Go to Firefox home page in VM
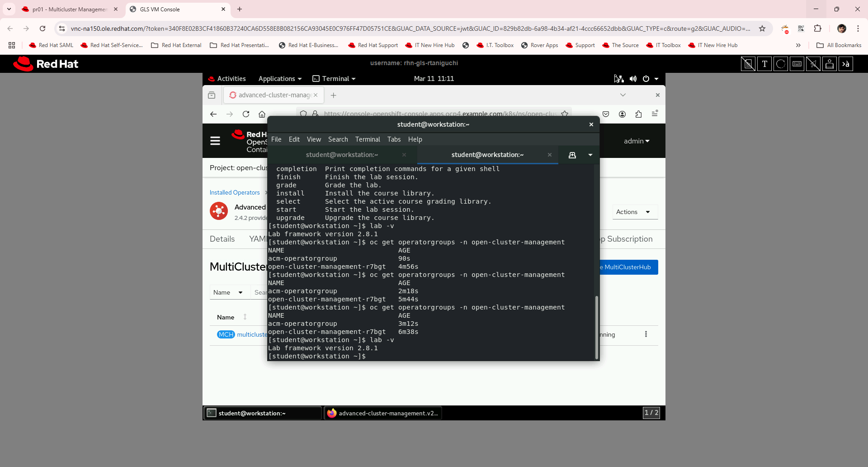 pyautogui.click(x=262, y=114)
